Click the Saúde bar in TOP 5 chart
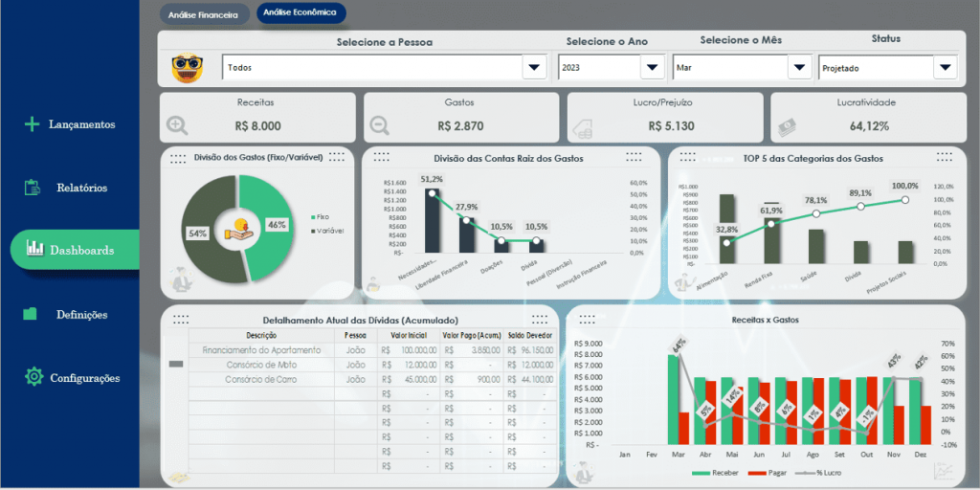The image size is (980, 490). click(816, 246)
